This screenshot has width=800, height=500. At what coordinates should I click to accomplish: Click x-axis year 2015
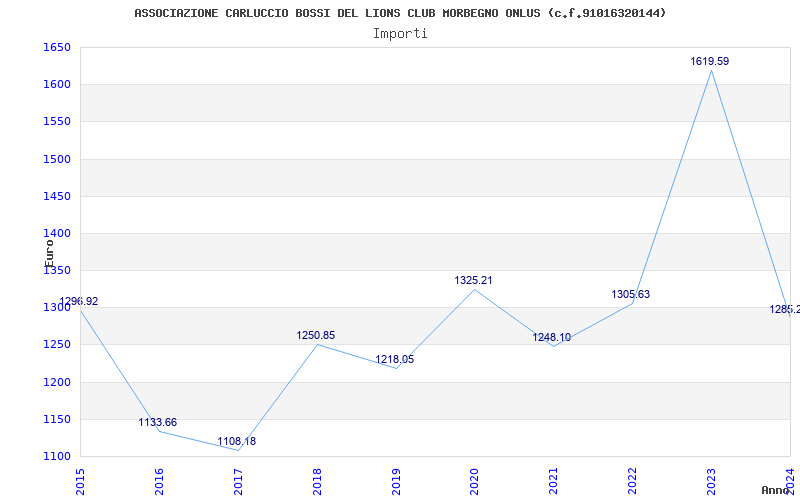point(80,480)
